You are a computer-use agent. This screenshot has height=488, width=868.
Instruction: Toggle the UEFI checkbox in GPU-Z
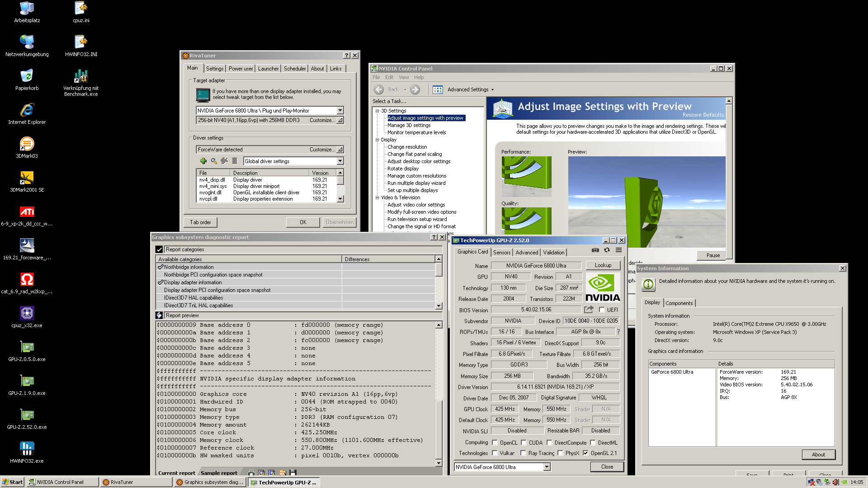(602, 310)
